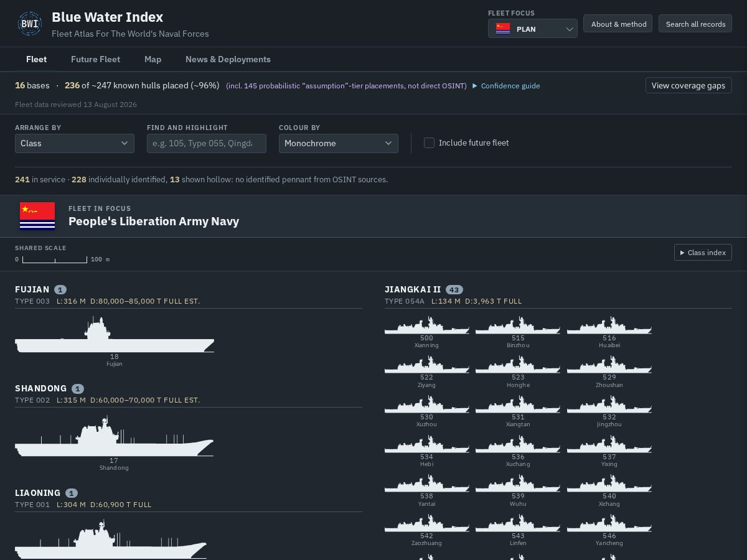Viewport: 747px width, 560px height.
Task: Open the Colour By Monochrome dropdown
Action: coord(339,143)
